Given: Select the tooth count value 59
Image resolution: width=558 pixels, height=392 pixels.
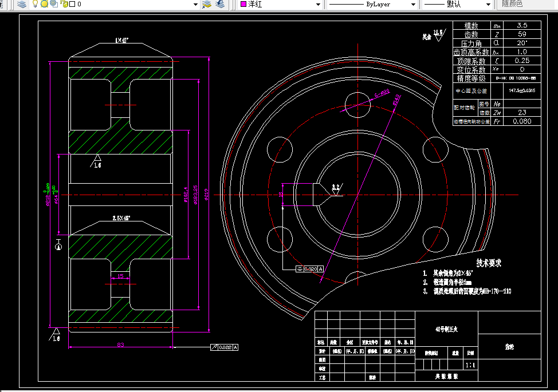Looking at the screenshot, I should click(x=522, y=34).
